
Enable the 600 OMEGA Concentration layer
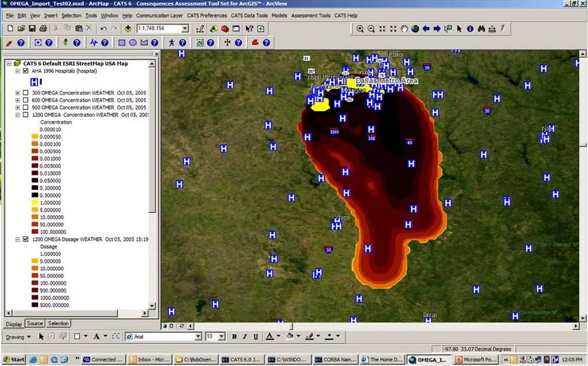26,100
